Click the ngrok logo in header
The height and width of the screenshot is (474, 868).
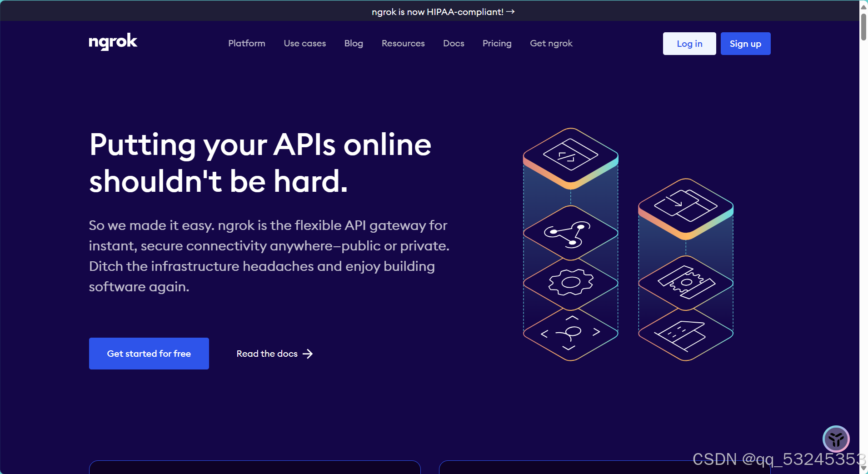point(113,42)
